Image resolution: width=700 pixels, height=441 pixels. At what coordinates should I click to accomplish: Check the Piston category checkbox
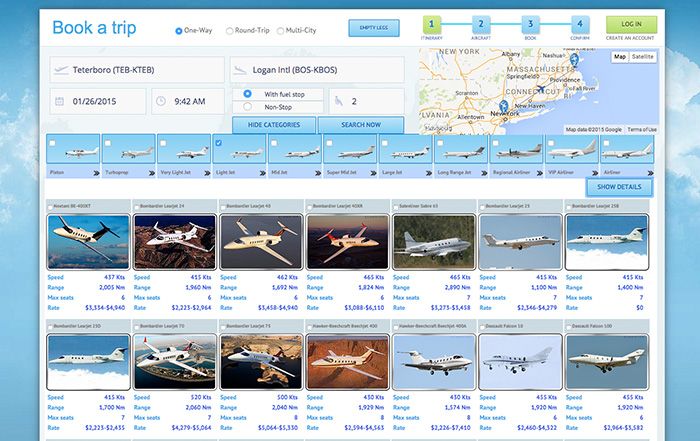[53, 143]
